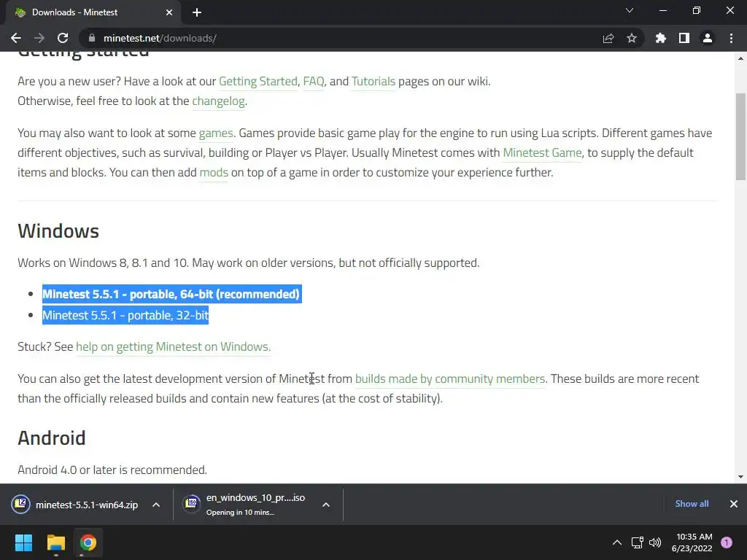Open help on getting Minetest on Windows
This screenshot has width=747, height=560.
click(x=173, y=346)
